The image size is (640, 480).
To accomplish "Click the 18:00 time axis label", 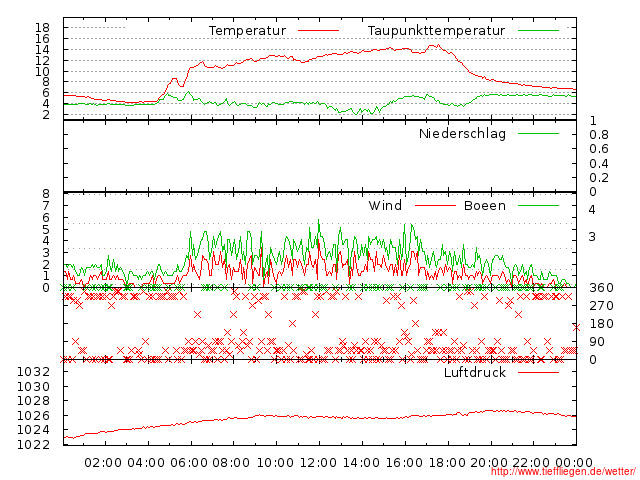I will [x=447, y=463].
